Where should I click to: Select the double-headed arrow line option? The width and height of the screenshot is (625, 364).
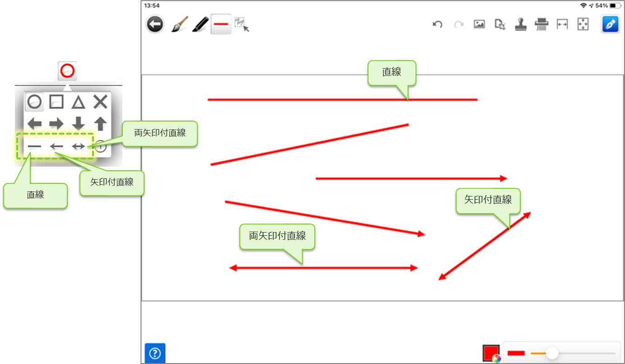(79, 146)
